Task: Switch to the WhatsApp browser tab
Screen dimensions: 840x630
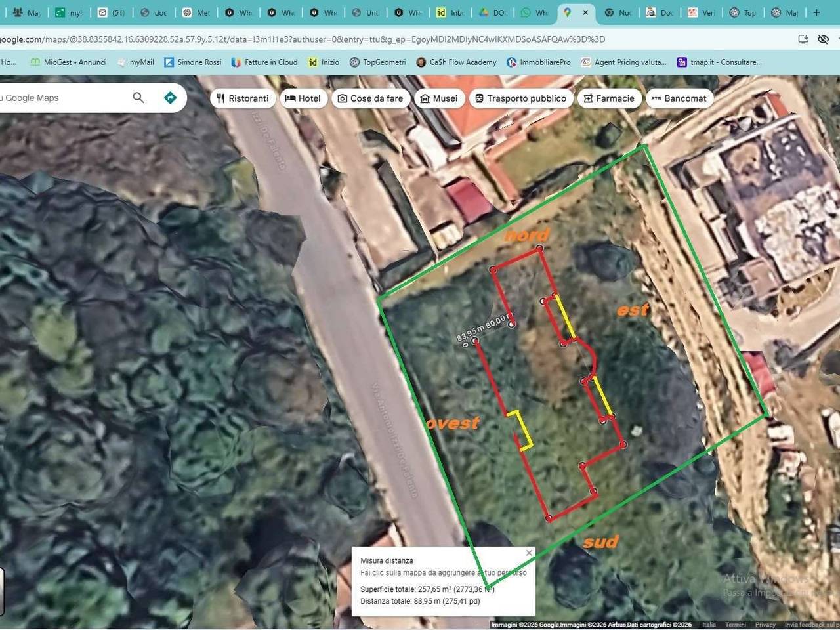Action: click(x=534, y=12)
